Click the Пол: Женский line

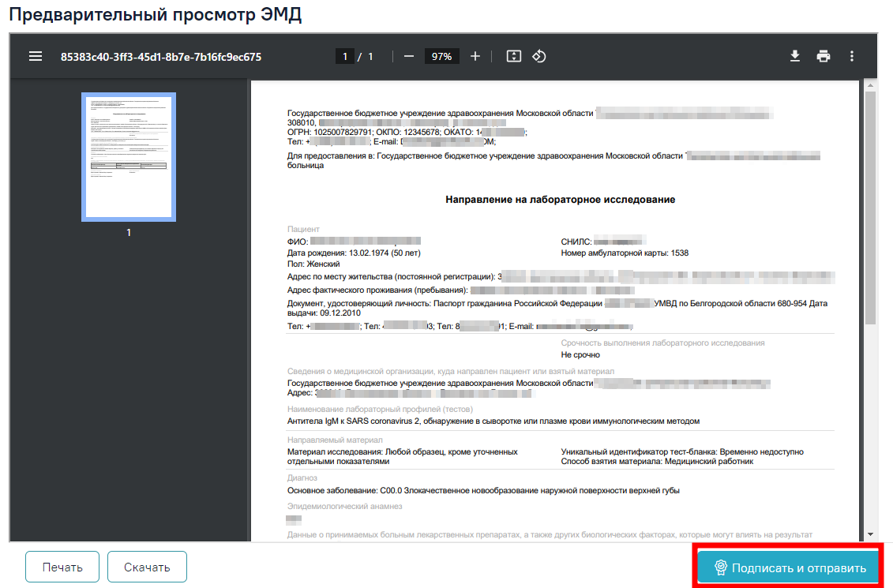click(x=313, y=264)
